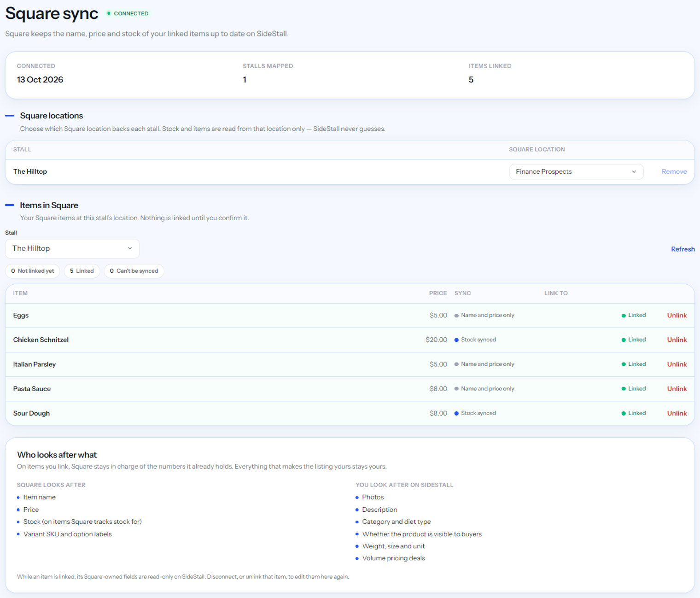Unlink the Pasta Sauce item
Image resolution: width=700 pixels, height=598 pixels.
pos(677,389)
